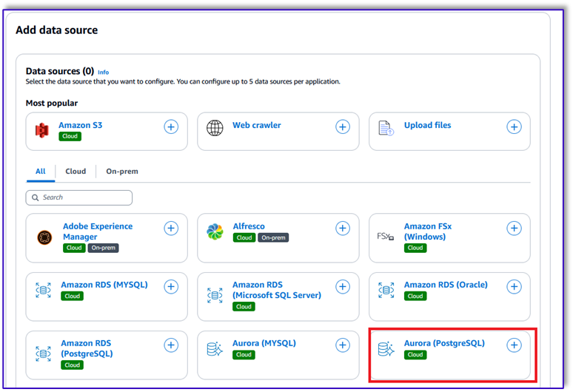This screenshot has width=573, height=392.
Task: Open the Upload files link
Action: [428, 125]
